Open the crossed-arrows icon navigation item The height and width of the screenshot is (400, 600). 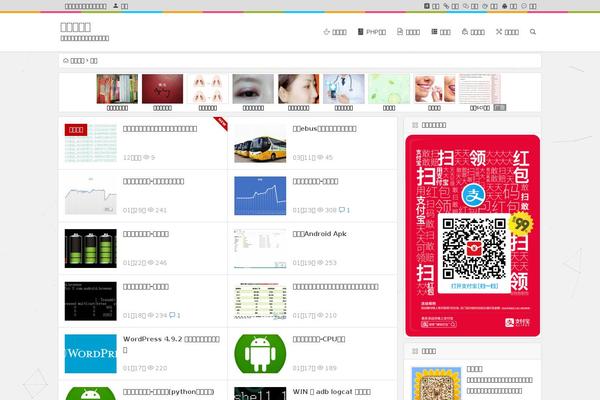coord(507,32)
